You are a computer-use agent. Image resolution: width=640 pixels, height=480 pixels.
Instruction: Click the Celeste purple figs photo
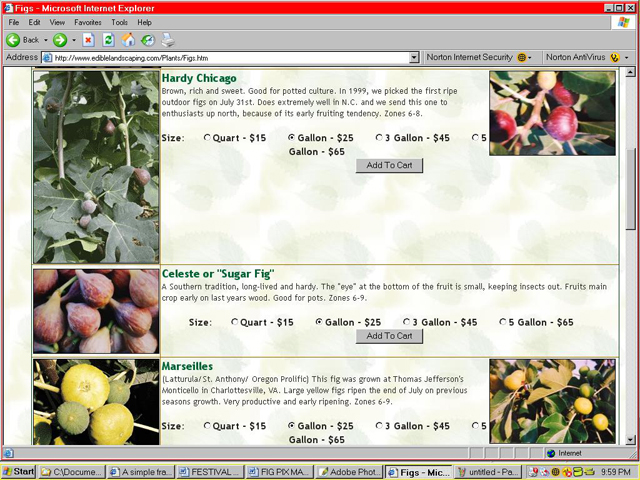tap(96, 311)
